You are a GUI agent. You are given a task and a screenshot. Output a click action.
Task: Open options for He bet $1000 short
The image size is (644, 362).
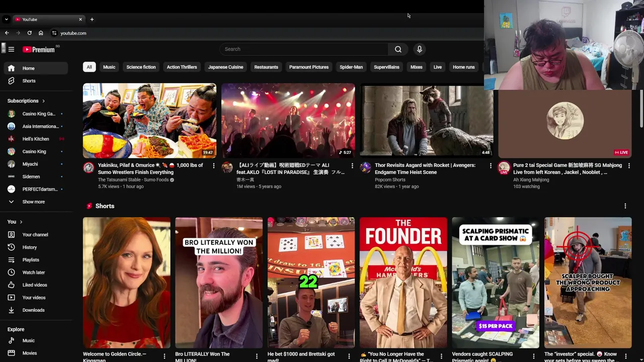[x=349, y=356]
